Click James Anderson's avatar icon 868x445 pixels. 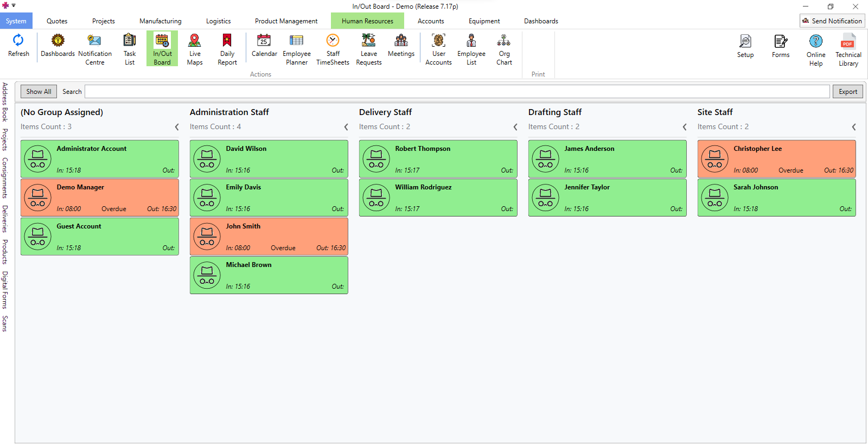coord(546,159)
